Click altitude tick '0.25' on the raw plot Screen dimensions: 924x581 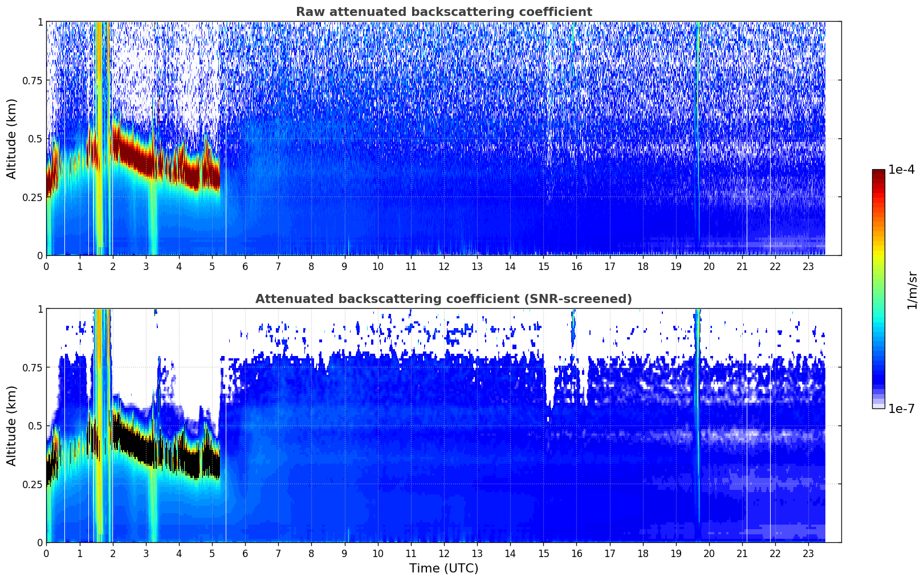pyautogui.click(x=33, y=197)
